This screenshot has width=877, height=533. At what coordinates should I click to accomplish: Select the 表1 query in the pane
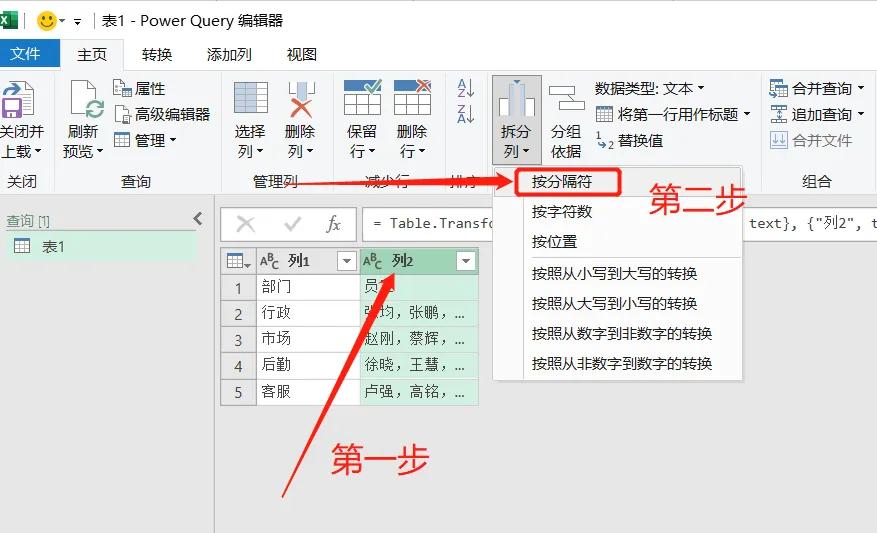102,246
